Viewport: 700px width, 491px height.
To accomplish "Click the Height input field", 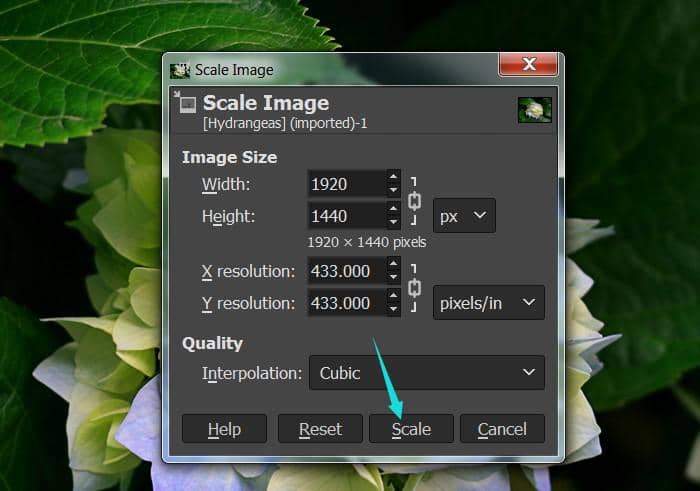I will (346, 216).
